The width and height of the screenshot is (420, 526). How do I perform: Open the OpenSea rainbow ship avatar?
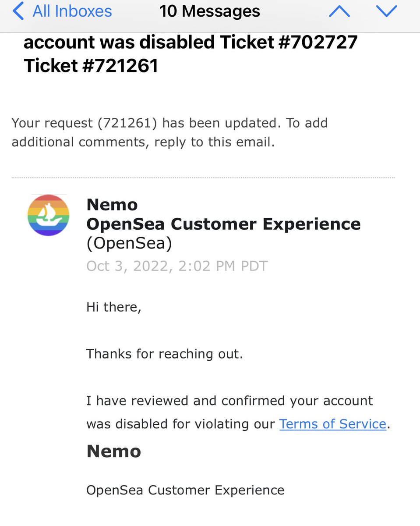tap(48, 215)
